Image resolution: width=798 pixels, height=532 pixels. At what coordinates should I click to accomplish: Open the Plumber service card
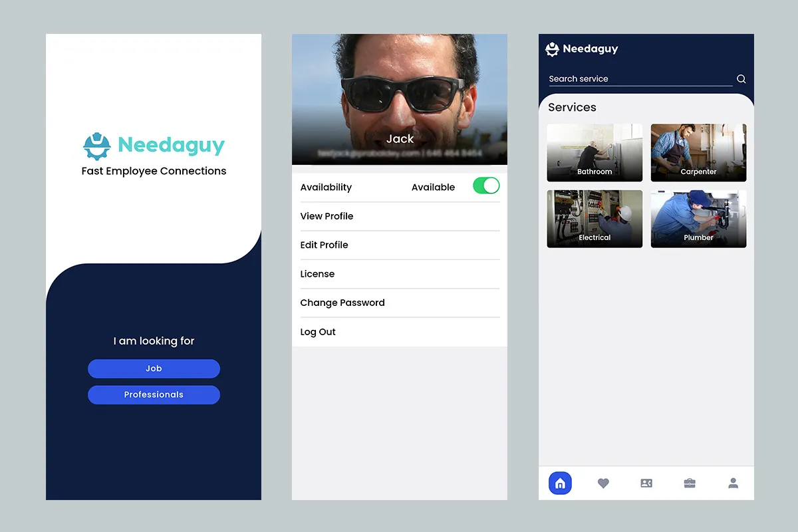click(698, 219)
